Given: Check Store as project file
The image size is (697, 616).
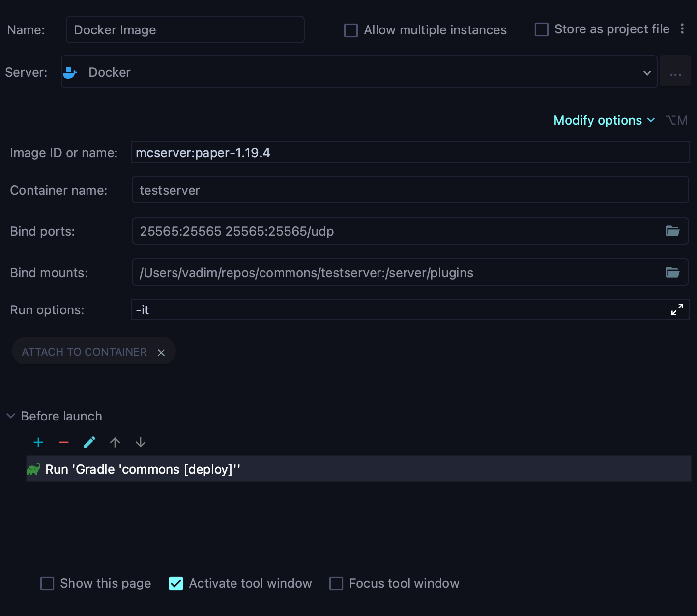Looking at the screenshot, I should [542, 29].
